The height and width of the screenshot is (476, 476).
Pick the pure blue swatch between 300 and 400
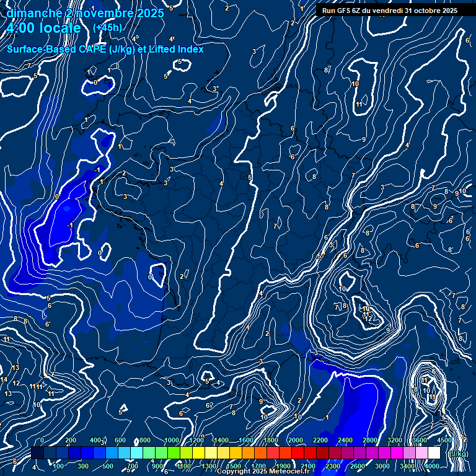pos(87,452)
